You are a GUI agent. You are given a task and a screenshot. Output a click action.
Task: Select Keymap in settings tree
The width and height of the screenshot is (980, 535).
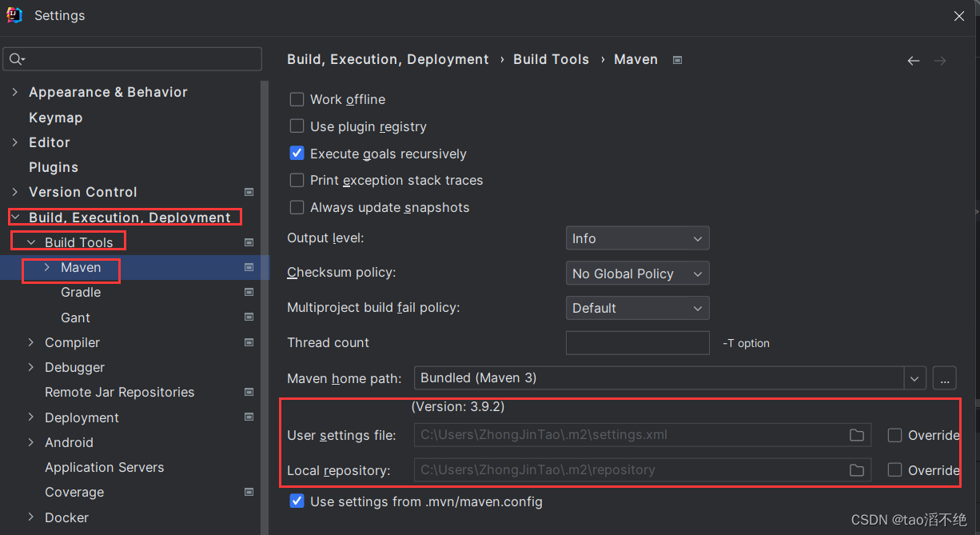(x=55, y=118)
